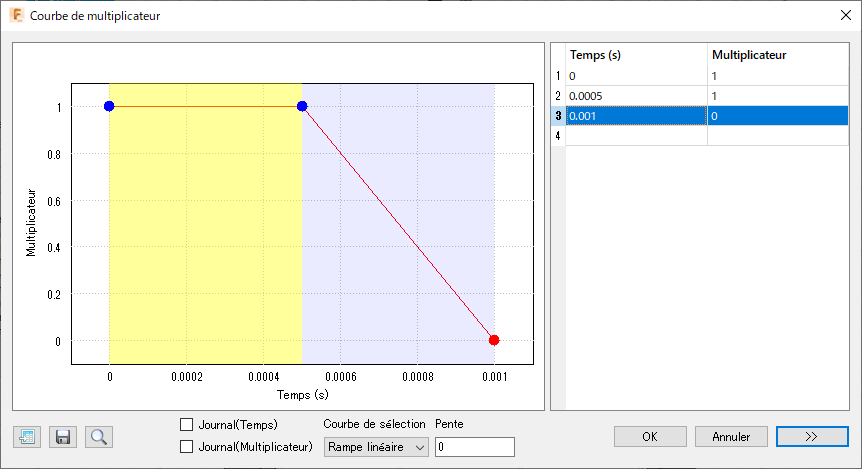Viewport: 862px width, 469px height.
Task: Click the empty time cell in row 4
Action: point(636,135)
